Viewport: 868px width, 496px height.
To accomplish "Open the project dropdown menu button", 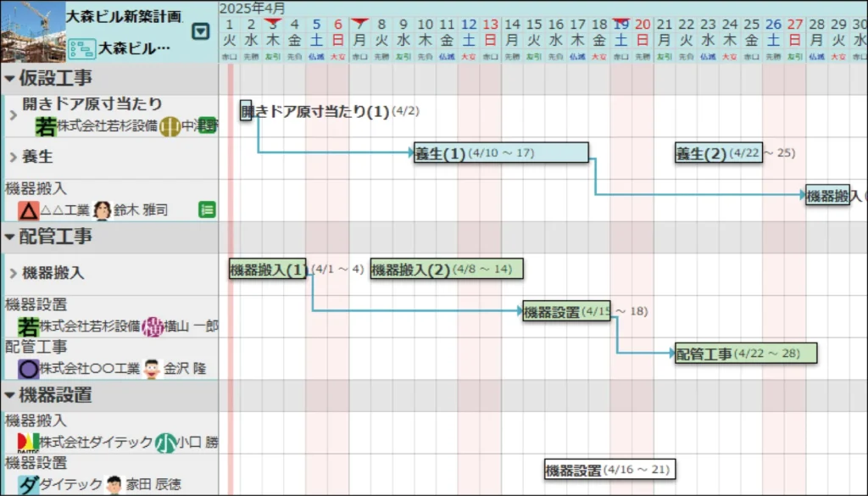I will pos(200,32).
